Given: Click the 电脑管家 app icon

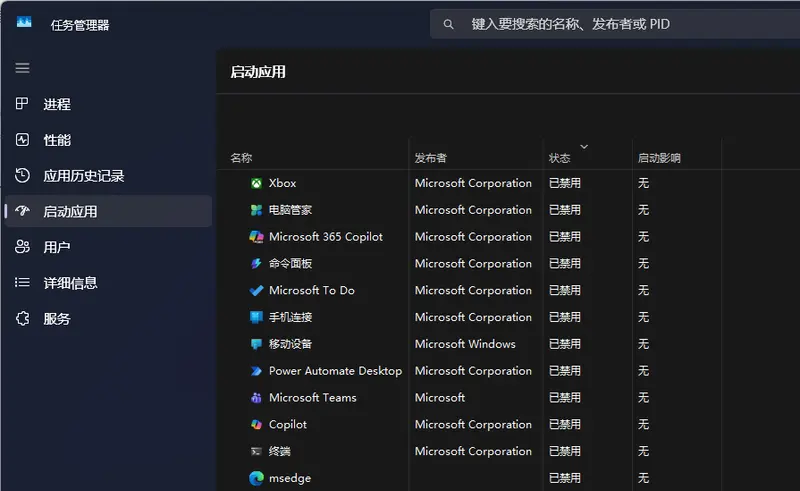Looking at the screenshot, I should pyautogui.click(x=256, y=210).
